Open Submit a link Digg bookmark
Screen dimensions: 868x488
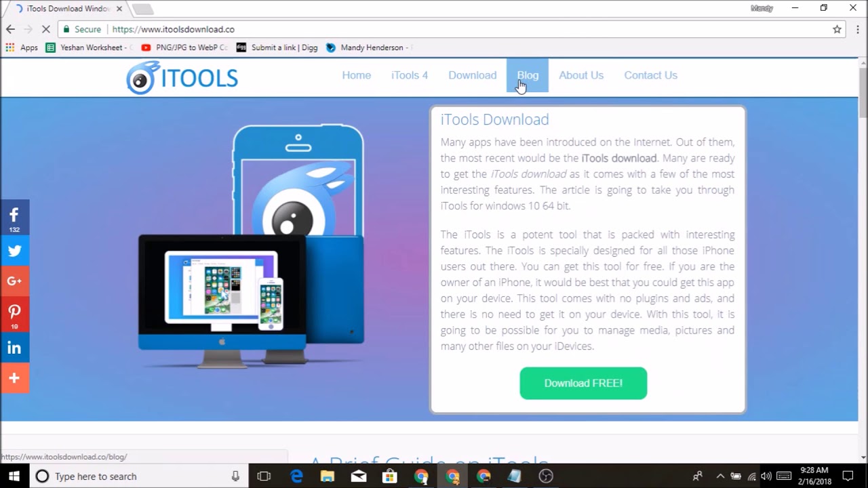[x=277, y=47]
